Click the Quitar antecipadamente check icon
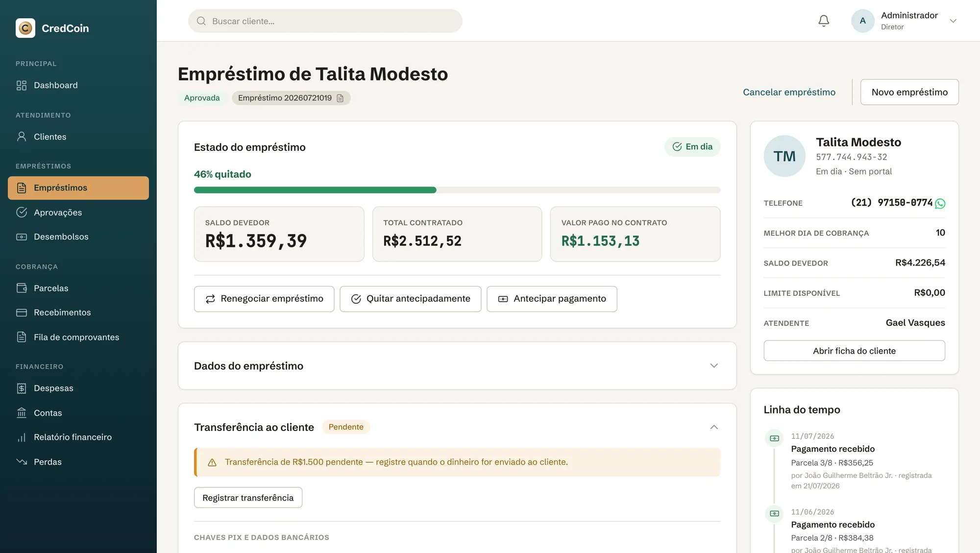Viewport: 980px width, 553px height. click(356, 299)
